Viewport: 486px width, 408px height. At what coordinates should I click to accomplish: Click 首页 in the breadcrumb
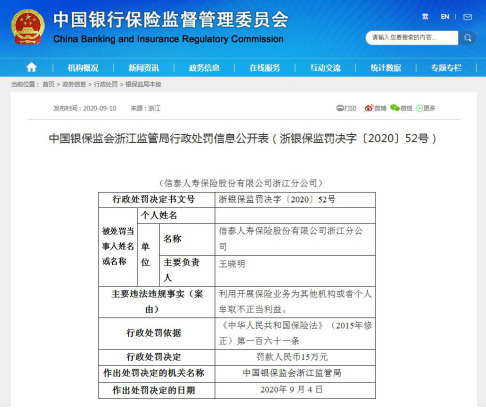(48, 84)
